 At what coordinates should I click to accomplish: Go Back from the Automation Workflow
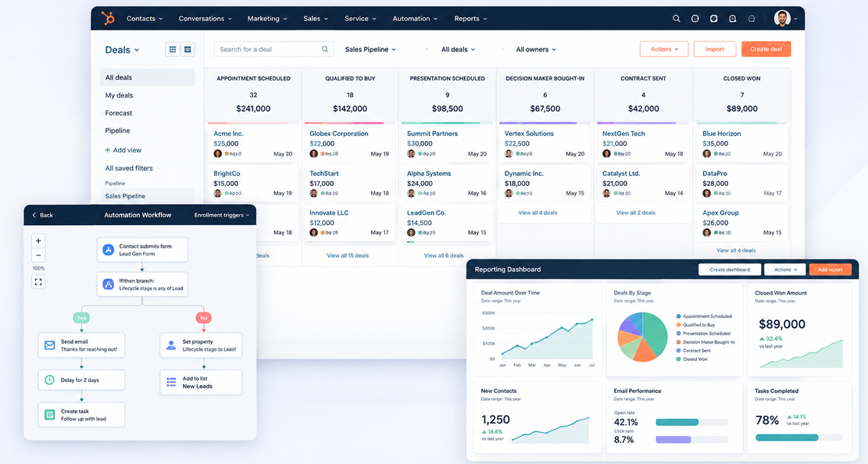pyautogui.click(x=43, y=215)
